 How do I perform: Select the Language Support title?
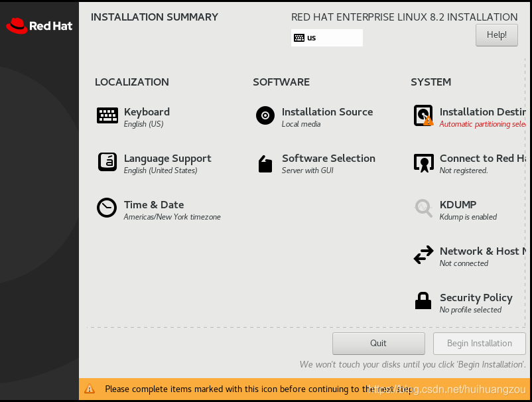pos(167,159)
